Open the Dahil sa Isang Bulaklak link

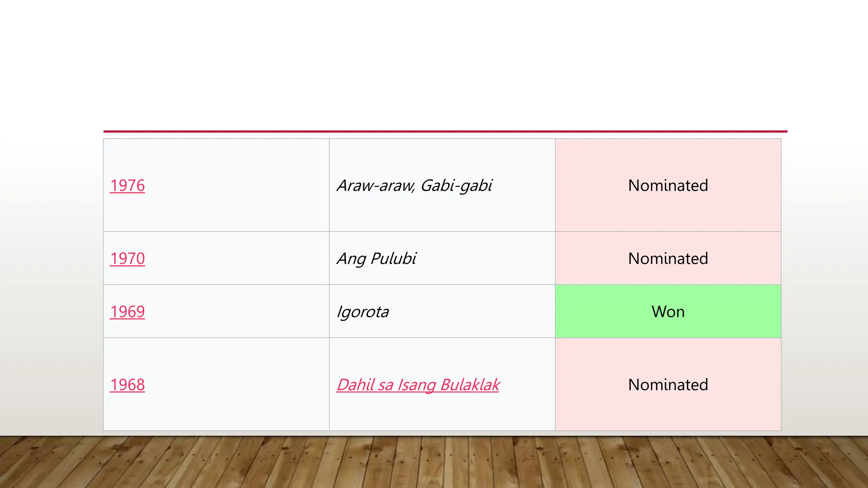(418, 385)
